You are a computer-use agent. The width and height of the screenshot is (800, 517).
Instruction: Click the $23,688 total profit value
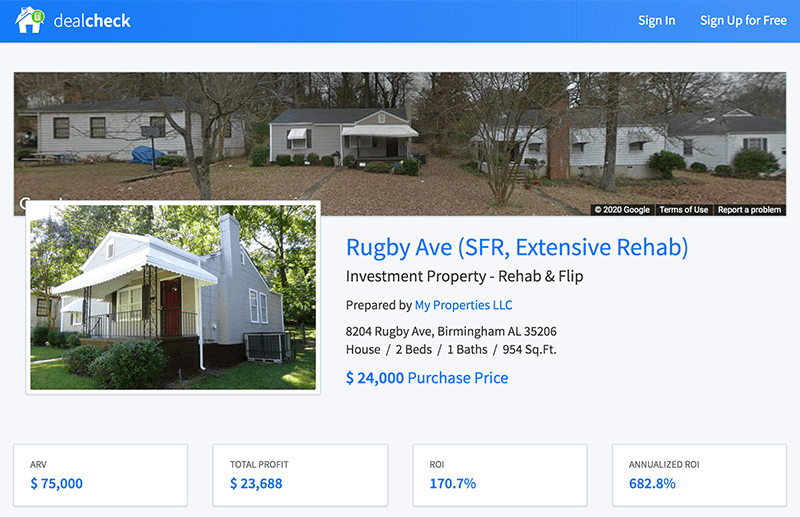256,483
